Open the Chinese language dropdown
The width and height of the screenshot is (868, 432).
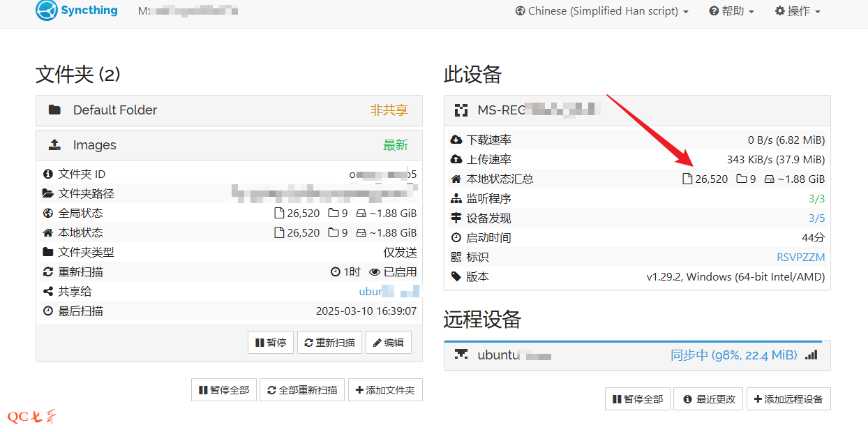point(601,11)
